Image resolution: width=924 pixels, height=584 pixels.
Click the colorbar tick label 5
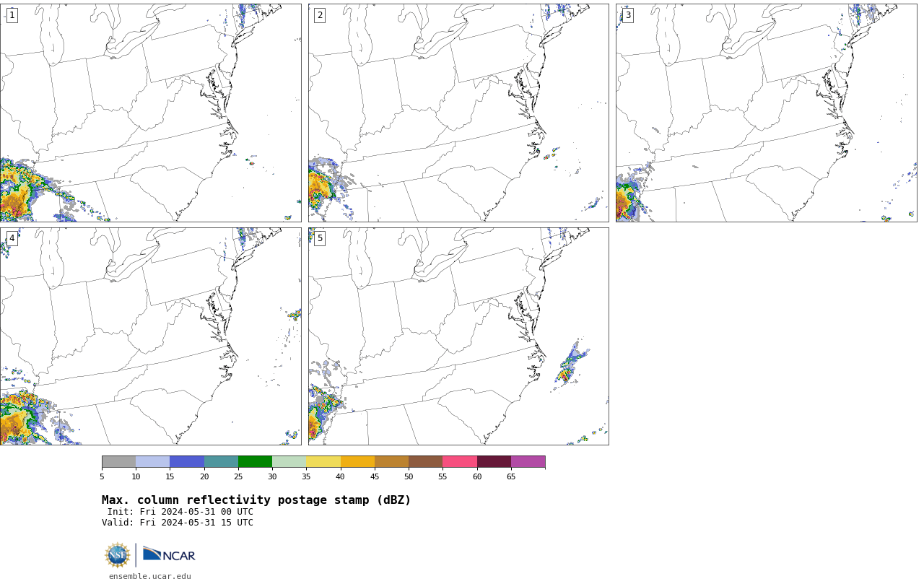click(102, 476)
